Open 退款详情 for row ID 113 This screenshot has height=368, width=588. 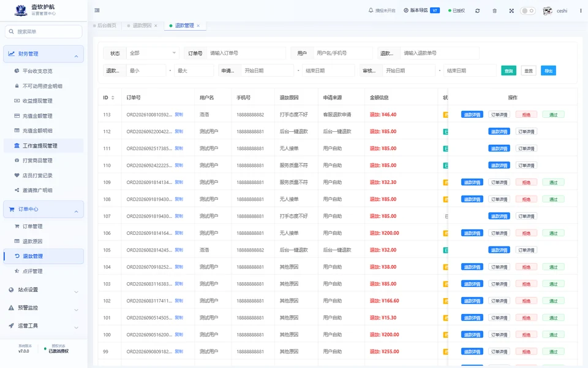(x=472, y=115)
